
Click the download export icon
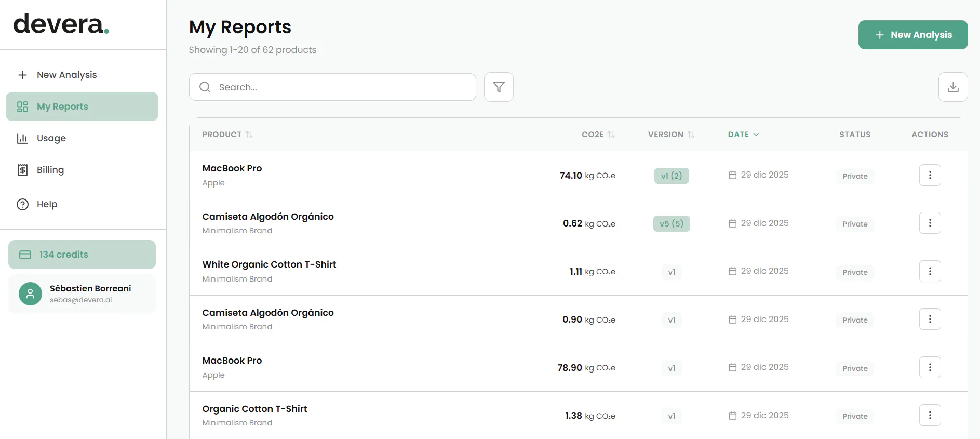click(953, 87)
